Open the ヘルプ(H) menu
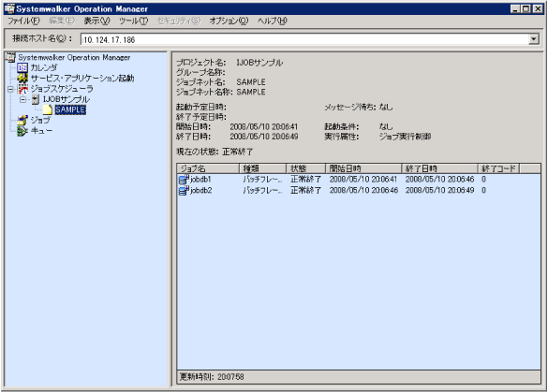 pyautogui.click(x=273, y=21)
